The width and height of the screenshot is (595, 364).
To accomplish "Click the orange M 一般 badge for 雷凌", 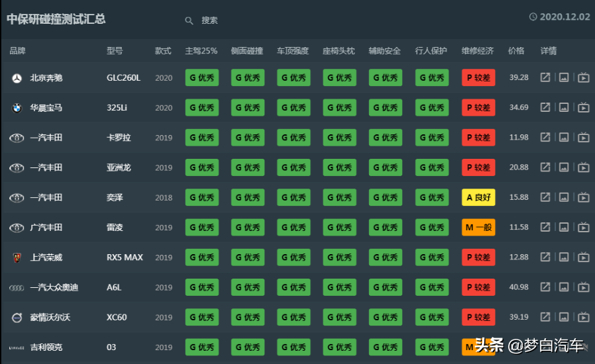I will click(x=478, y=228).
